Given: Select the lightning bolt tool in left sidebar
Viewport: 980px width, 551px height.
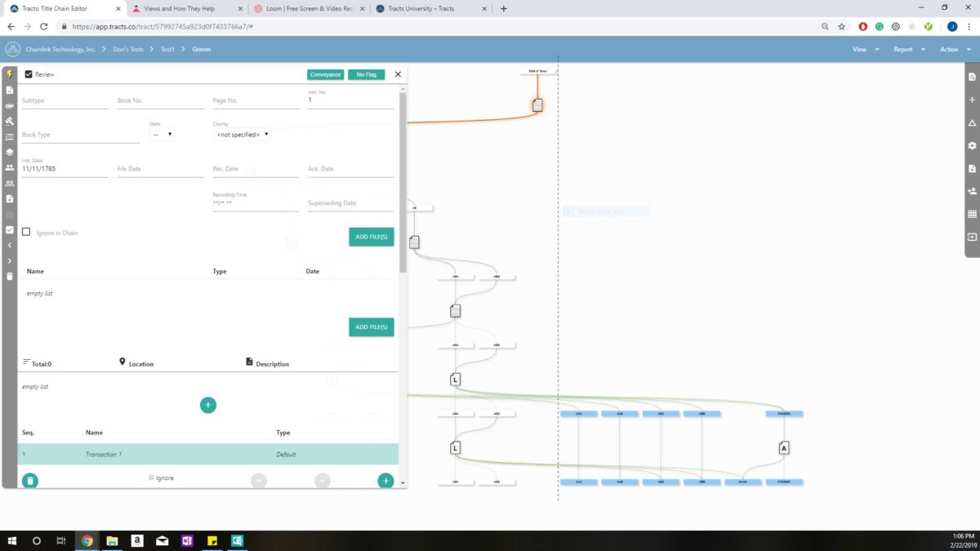Looking at the screenshot, I should (x=9, y=73).
